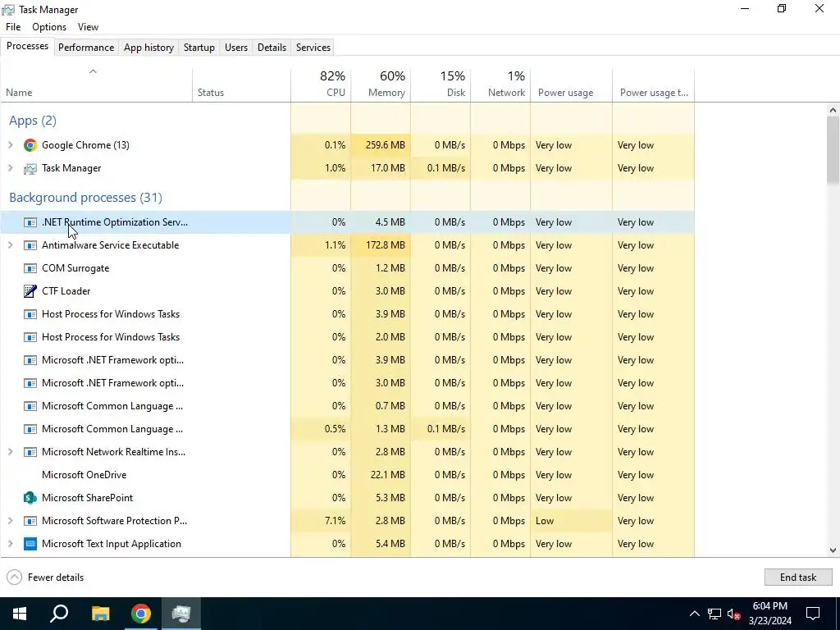Open the File menu
Image resolution: width=840 pixels, height=630 pixels.
[13, 27]
